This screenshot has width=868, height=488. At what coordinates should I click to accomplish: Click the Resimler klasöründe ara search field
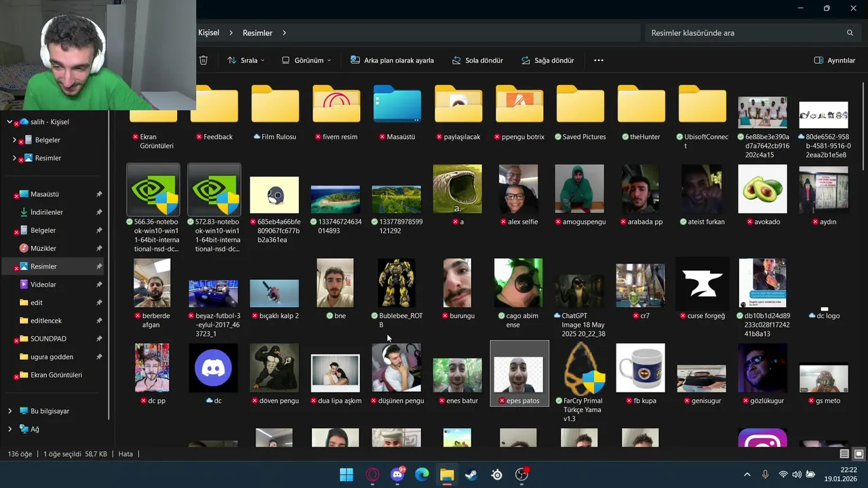click(x=751, y=33)
